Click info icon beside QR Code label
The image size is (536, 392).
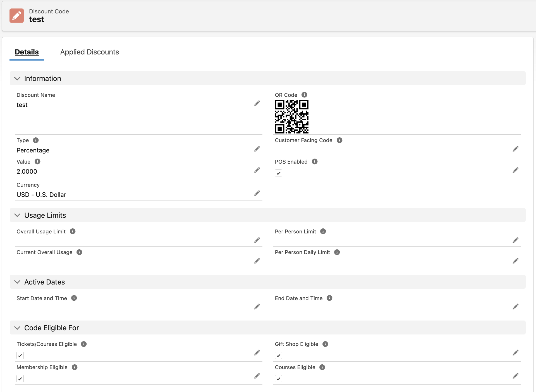point(304,95)
